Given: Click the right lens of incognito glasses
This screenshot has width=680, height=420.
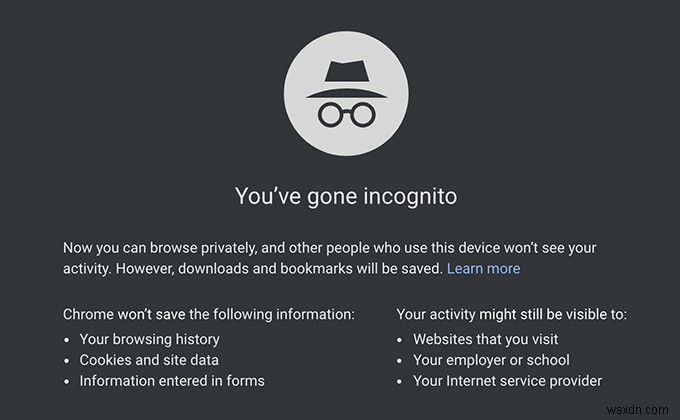Looking at the screenshot, I should coord(359,112).
